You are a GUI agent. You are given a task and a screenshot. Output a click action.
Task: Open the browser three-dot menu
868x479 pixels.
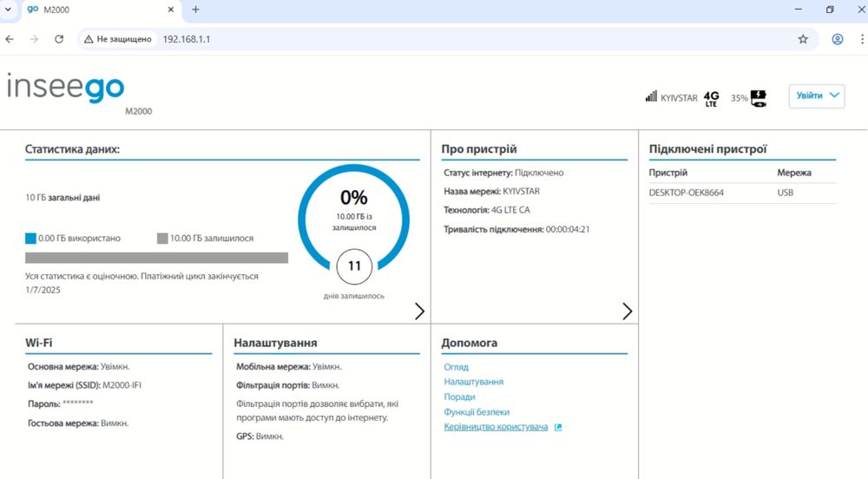pyautogui.click(x=862, y=39)
